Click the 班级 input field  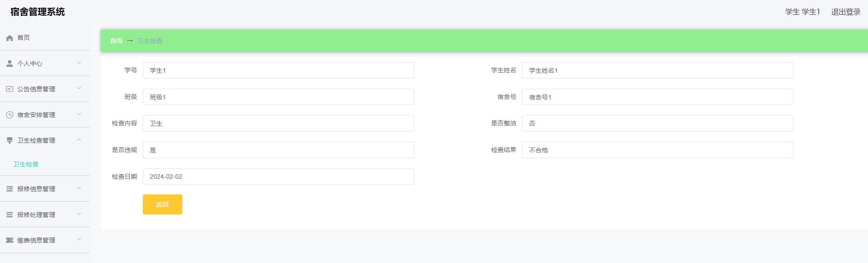pyautogui.click(x=279, y=97)
